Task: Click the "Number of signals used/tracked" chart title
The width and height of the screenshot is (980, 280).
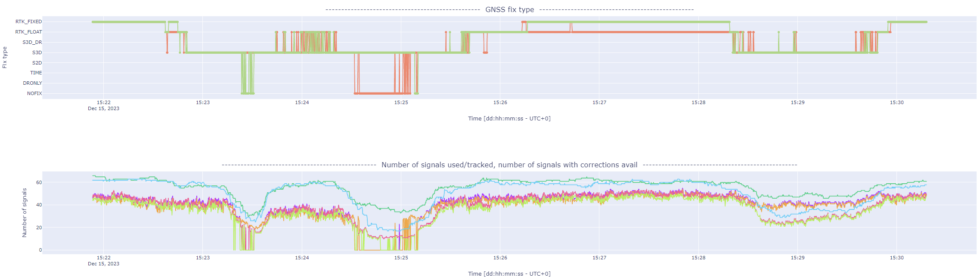Action: [509, 165]
